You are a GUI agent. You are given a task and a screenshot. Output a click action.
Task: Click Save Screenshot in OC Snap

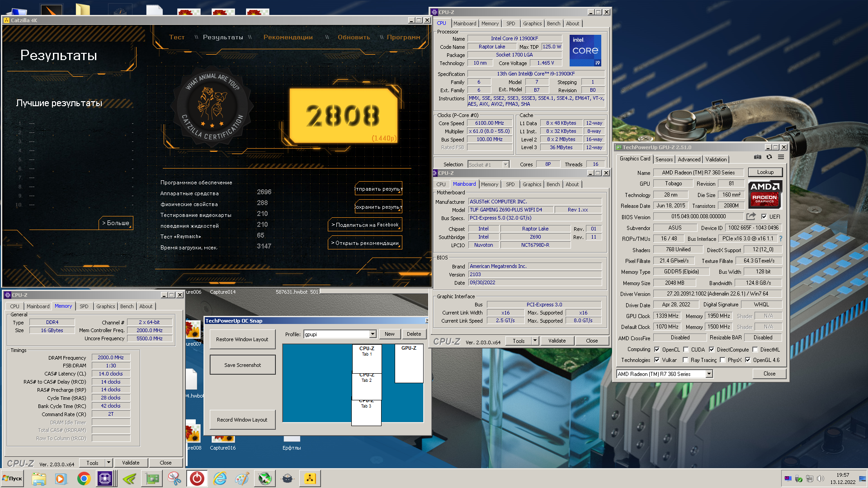click(242, 365)
